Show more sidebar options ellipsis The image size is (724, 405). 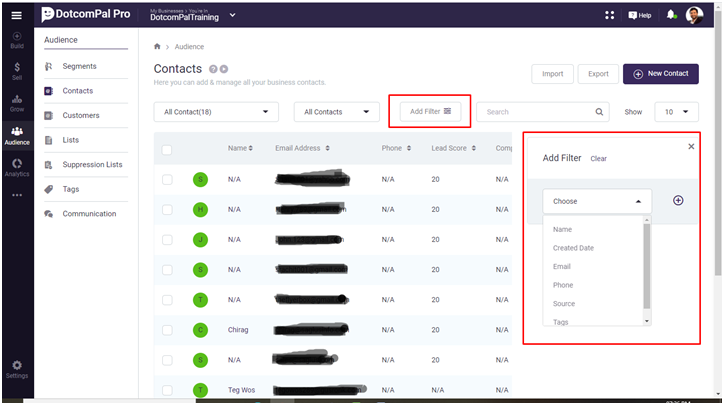(17, 195)
